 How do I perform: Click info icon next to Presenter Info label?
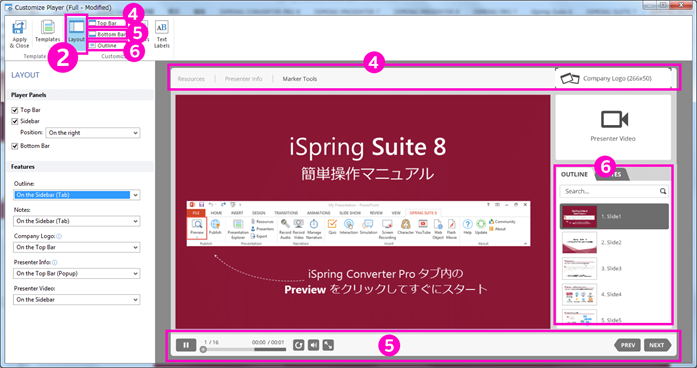55,263
